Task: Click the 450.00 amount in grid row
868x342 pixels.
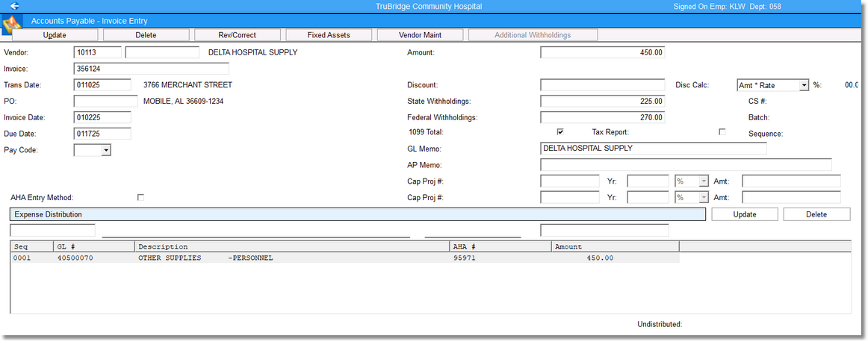Action: click(x=600, y=258)
